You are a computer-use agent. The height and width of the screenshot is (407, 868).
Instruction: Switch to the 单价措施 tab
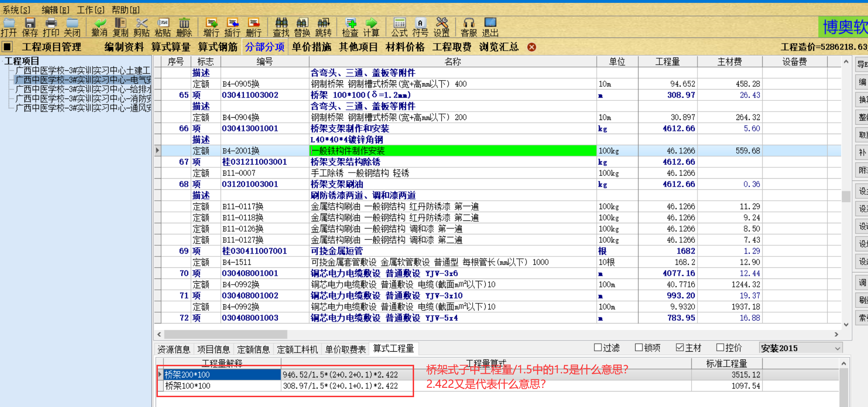tap(312, 47)
